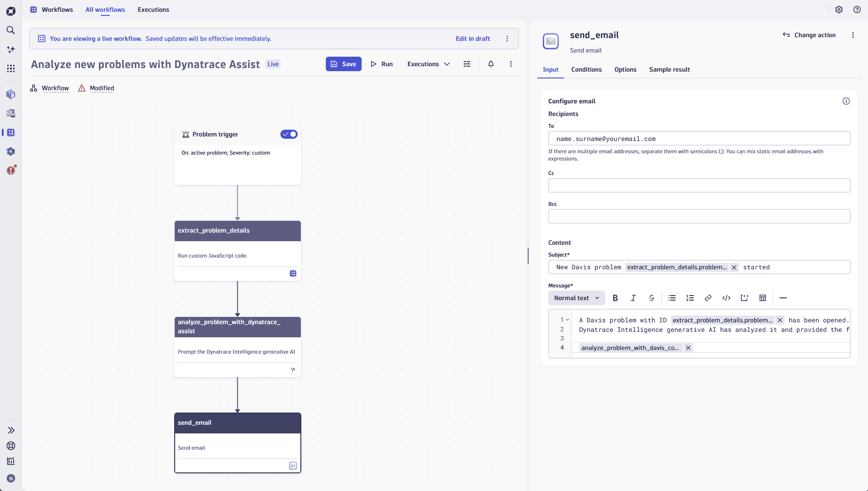Screen dimensions: 868x491
Task: Open search from the left sidebar
Action: coord(11,30)
